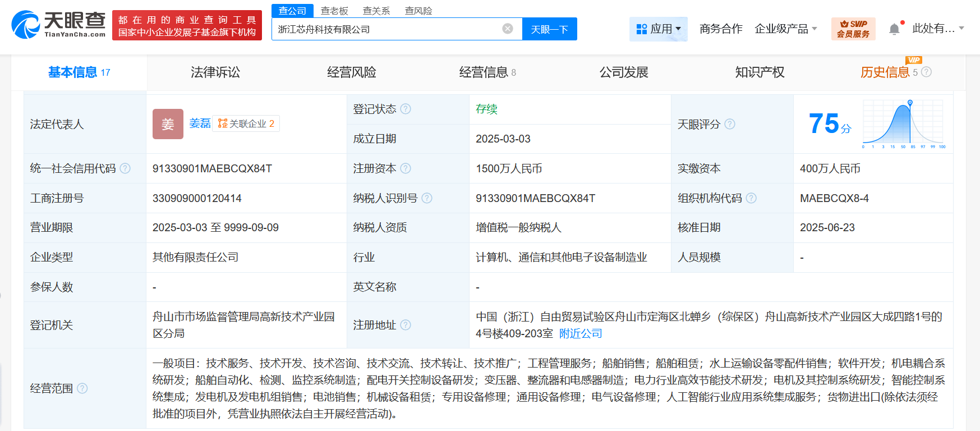
Task: Click the apps grid icon
Action: pos(642,29)
